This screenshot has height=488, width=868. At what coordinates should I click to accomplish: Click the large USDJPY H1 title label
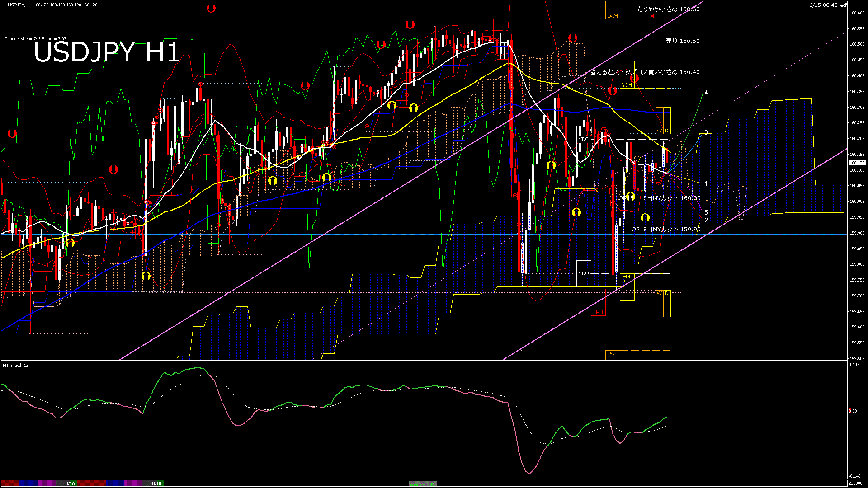[107, 52]
